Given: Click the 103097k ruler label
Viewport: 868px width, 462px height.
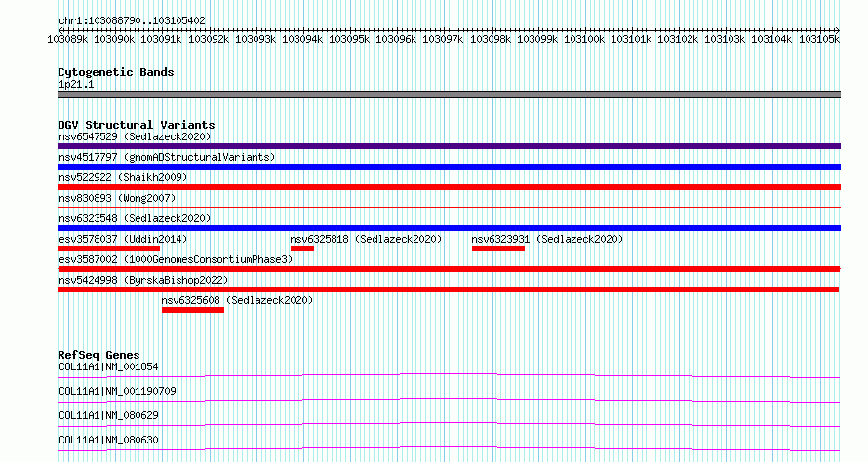Looking at the screenshot, I should point(443,39).
